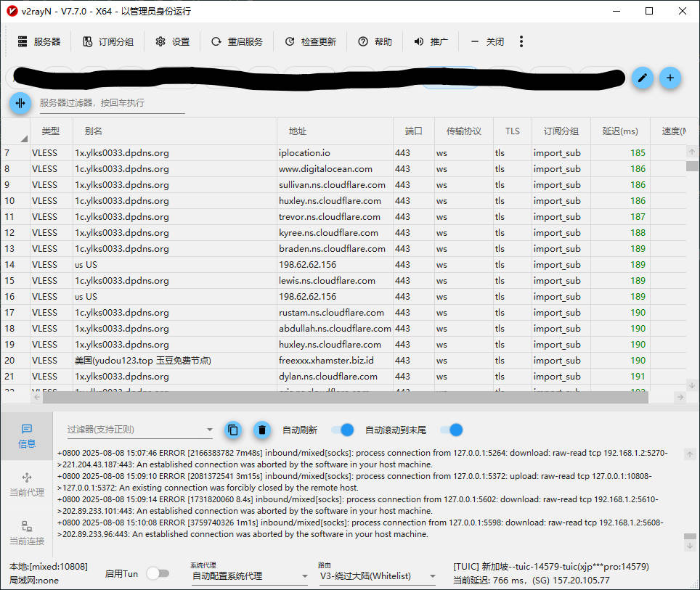Select the abdullah.ns.cloudflare.com row
Viewport: 700px width, 590px height.
coord(343,329)
